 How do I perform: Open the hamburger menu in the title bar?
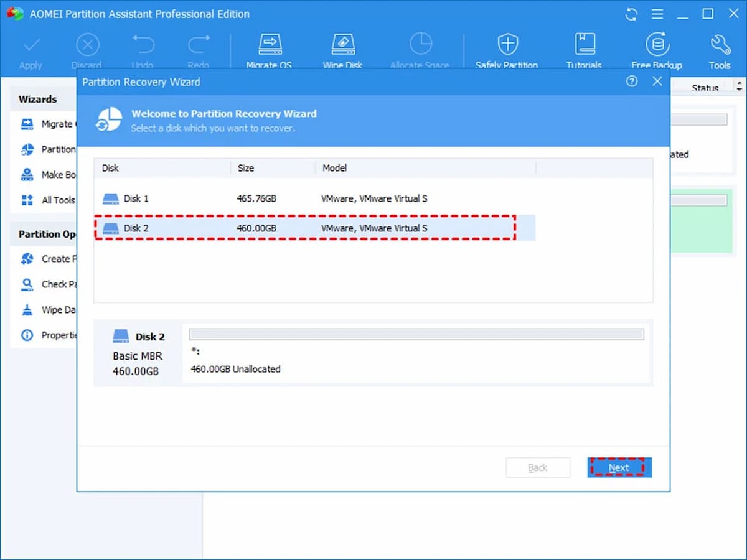click(x=657, y=14)
